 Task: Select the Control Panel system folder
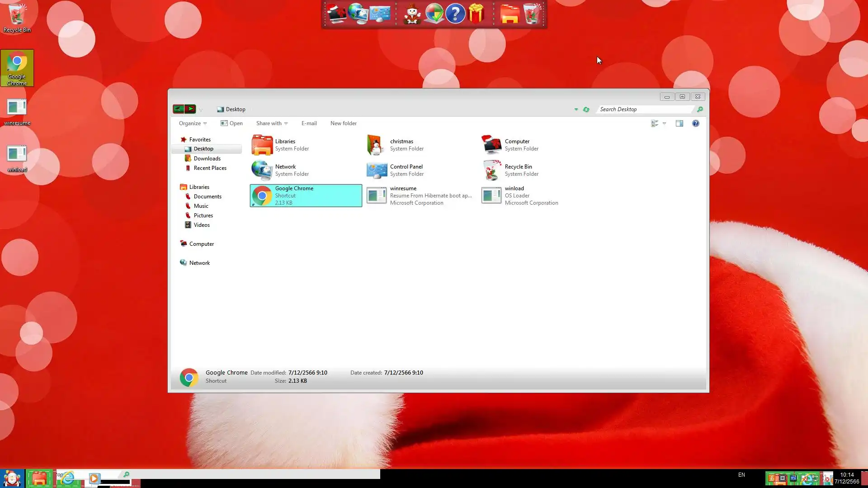[x=406, y=170]
